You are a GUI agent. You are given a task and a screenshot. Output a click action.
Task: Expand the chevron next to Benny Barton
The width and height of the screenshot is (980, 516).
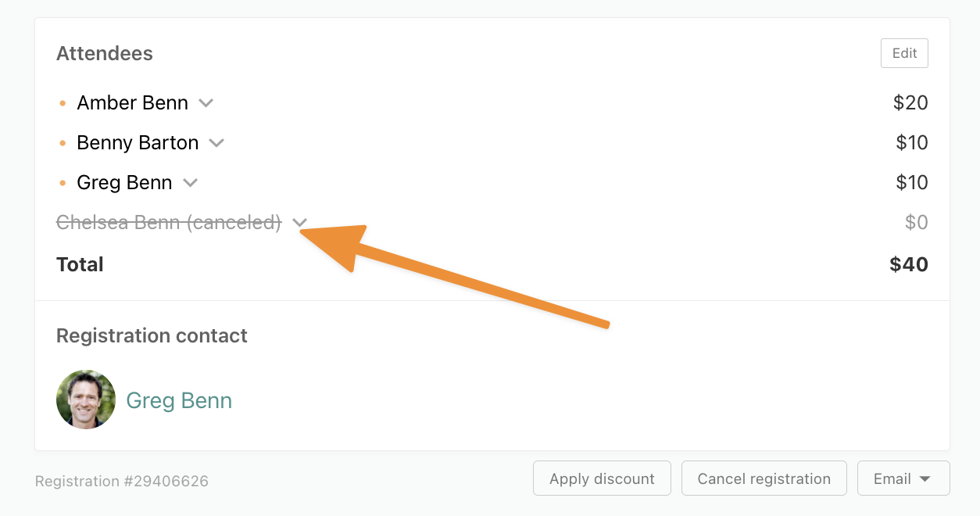point(216,143)
